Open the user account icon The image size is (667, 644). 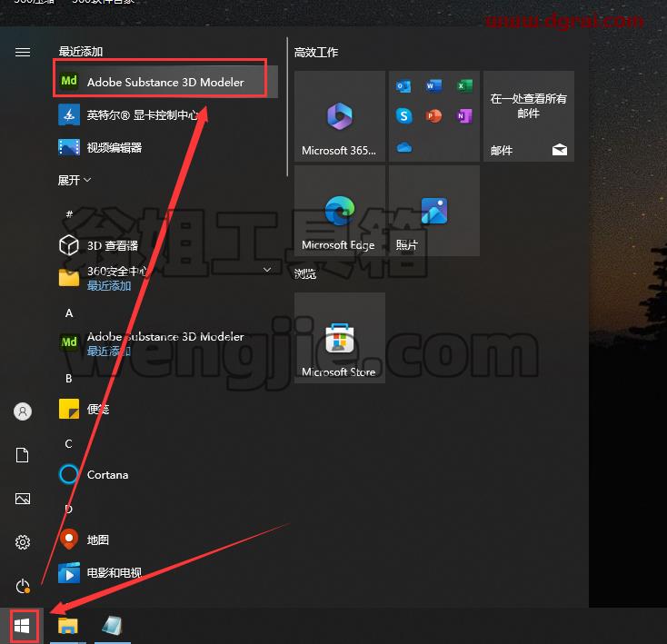coord(23,411)
